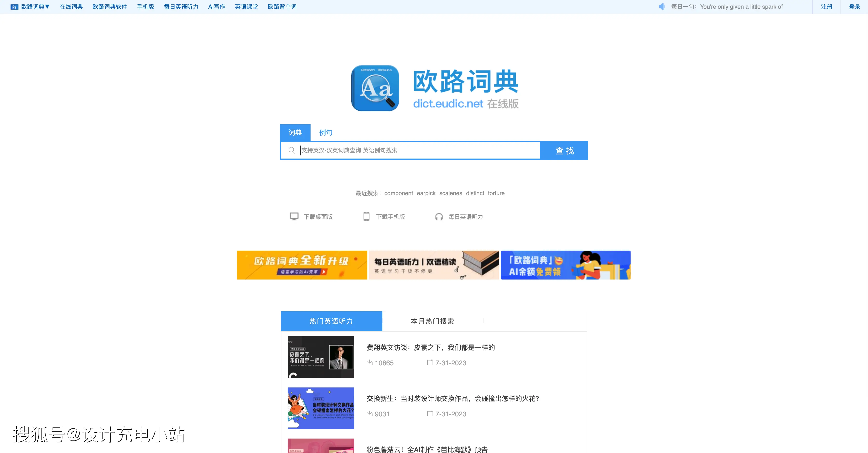This screenshot has width=868, height=453.
Task: Open 英语课堂 in the top navigation
Action: click(x=246, y=7)
